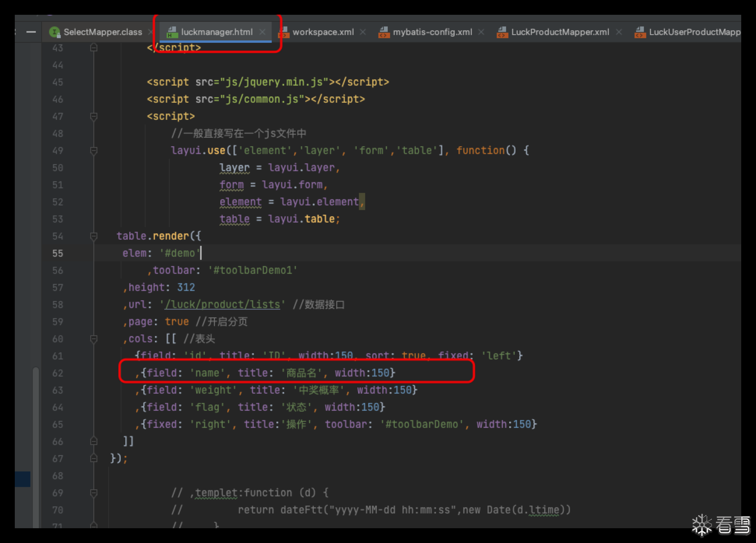The image size is (756, 543).
Task: Click the fold end marker at line 66
Action: click(93, 441)
